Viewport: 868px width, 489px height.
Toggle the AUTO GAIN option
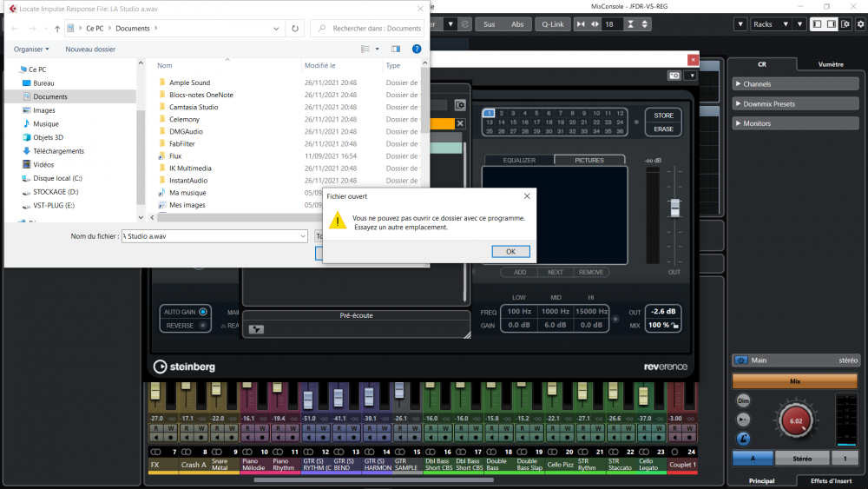[x=202, y=311]
